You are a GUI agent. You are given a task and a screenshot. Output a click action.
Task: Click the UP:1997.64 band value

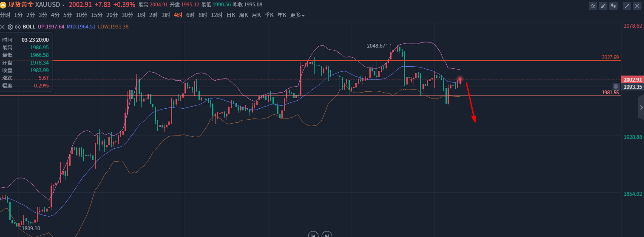51,26
